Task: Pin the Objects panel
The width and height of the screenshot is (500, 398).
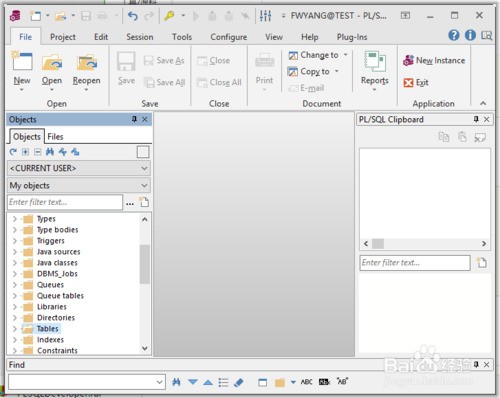Action: pos(134,119)
